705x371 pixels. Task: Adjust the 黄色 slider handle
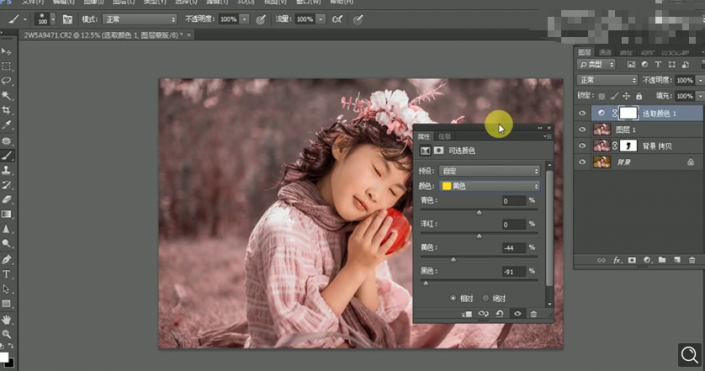click(453, 259)
